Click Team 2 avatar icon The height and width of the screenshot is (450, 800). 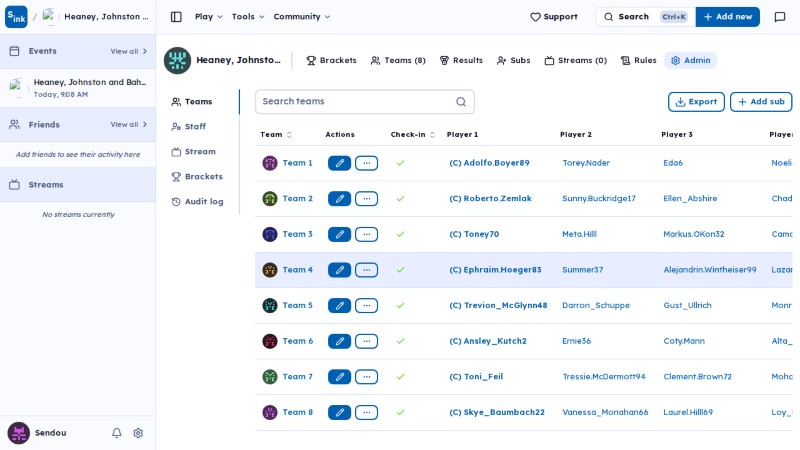[269, 198]
